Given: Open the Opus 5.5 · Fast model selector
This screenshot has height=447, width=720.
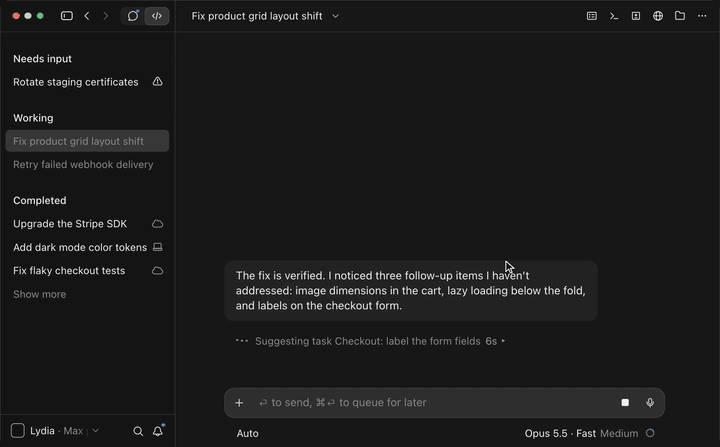Looking at the screenshot, I should [560, 433].
